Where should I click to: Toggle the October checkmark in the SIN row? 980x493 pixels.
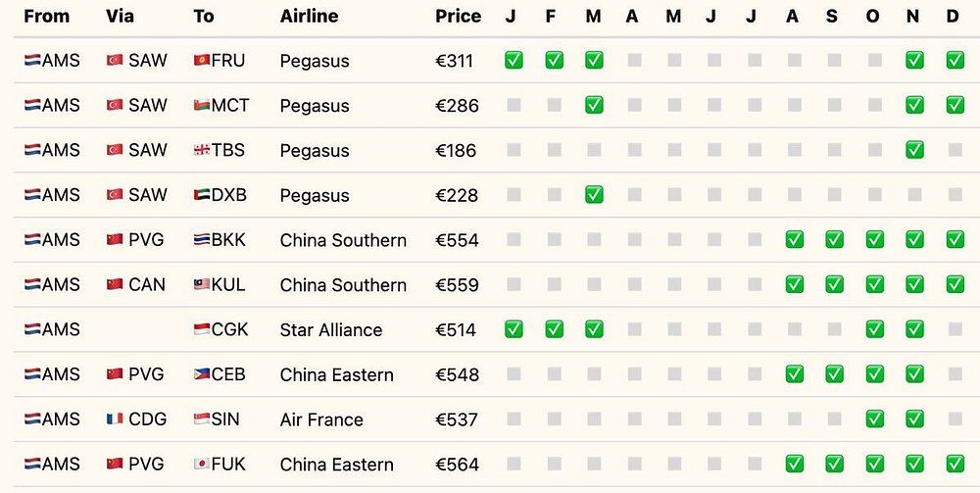click(x=874, y=419)
